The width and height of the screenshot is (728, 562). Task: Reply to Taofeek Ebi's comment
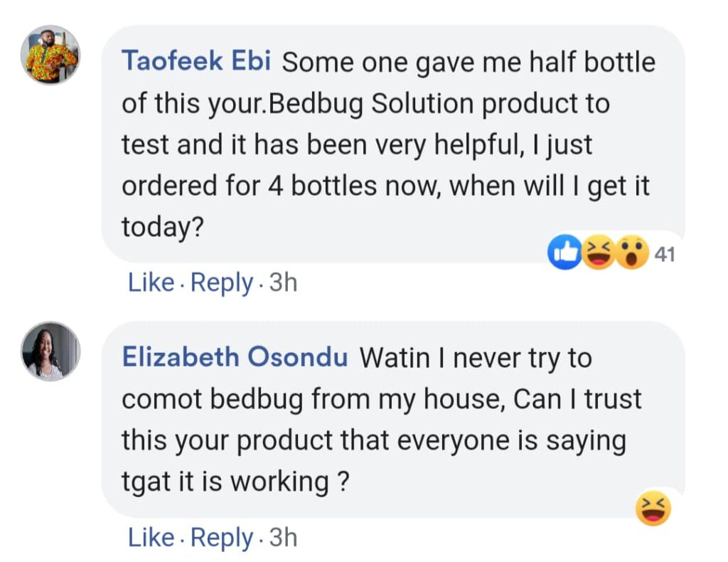[221, 283]
